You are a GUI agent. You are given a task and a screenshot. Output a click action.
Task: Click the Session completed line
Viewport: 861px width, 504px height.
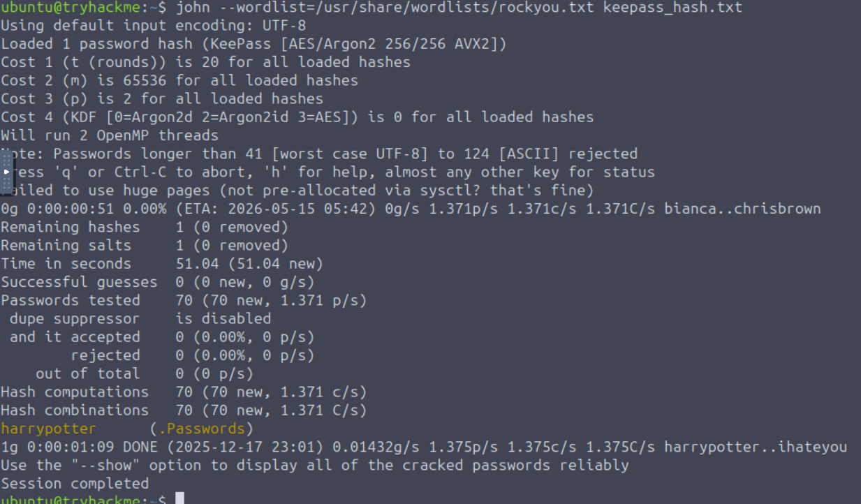pyautogui.click(x=75, y=483)
